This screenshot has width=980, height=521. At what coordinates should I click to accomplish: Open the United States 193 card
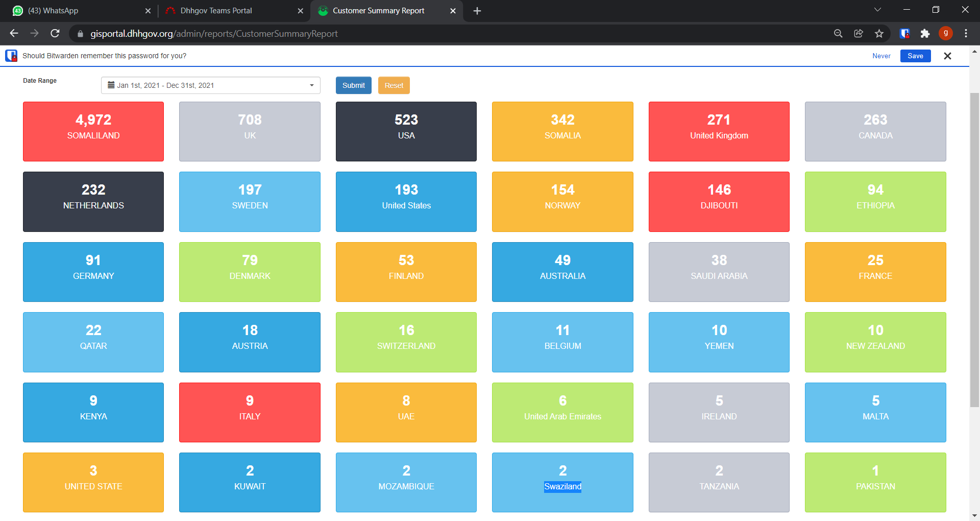click(406, 202)
